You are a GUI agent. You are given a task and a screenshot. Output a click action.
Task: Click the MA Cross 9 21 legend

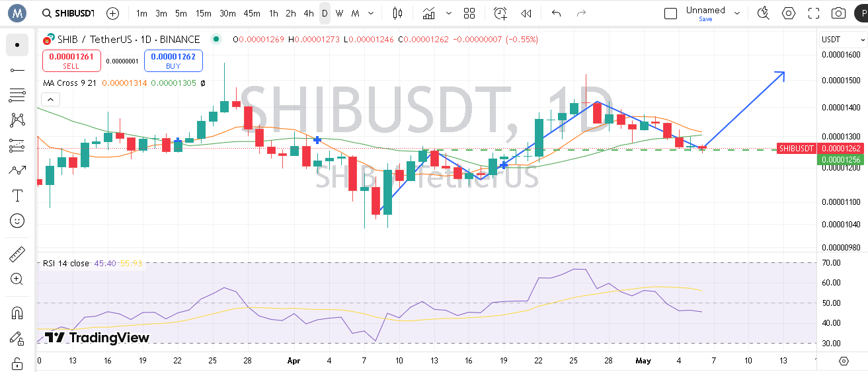(x=69, y=83)
